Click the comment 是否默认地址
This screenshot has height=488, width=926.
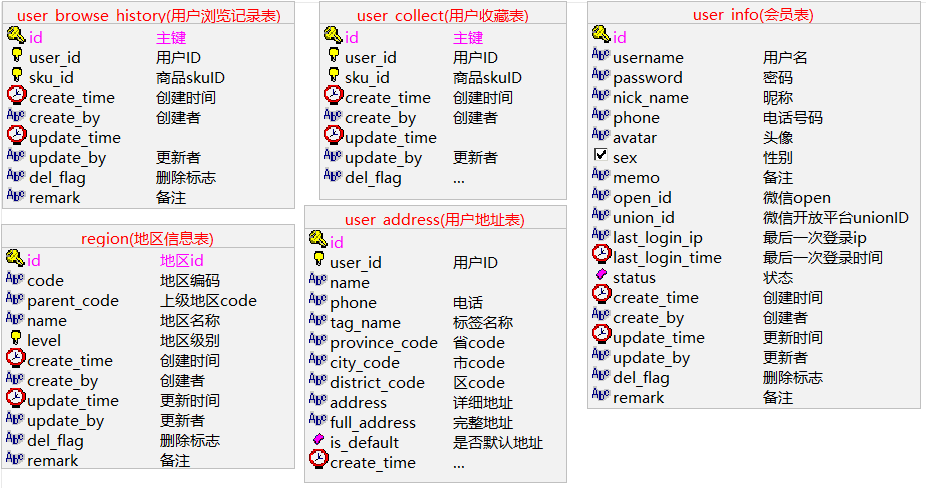(x=498, y=443)
